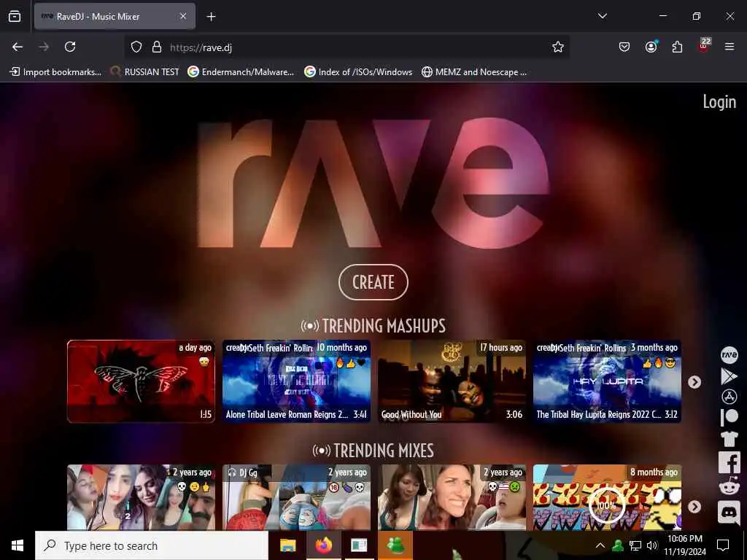Image resolution: width=747 pixels, height=560 pixels.
Task: Open the Facebook icon in sidebar
Action: [729, 462]
